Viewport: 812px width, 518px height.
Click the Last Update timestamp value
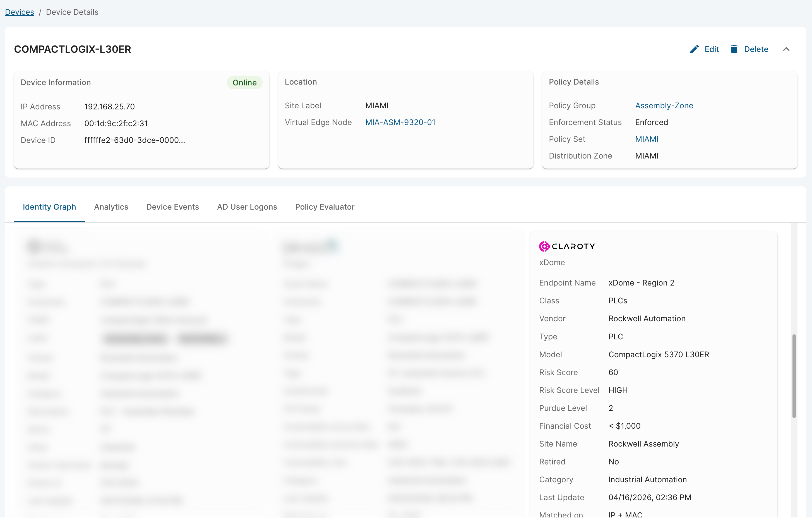pyautogui.click(x=650, y=497)
